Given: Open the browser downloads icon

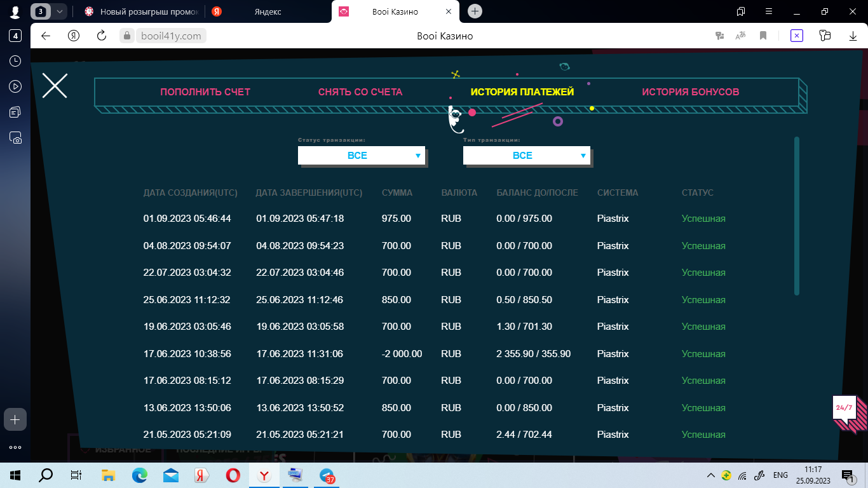Looking at the screenshot, I should 852,36.
